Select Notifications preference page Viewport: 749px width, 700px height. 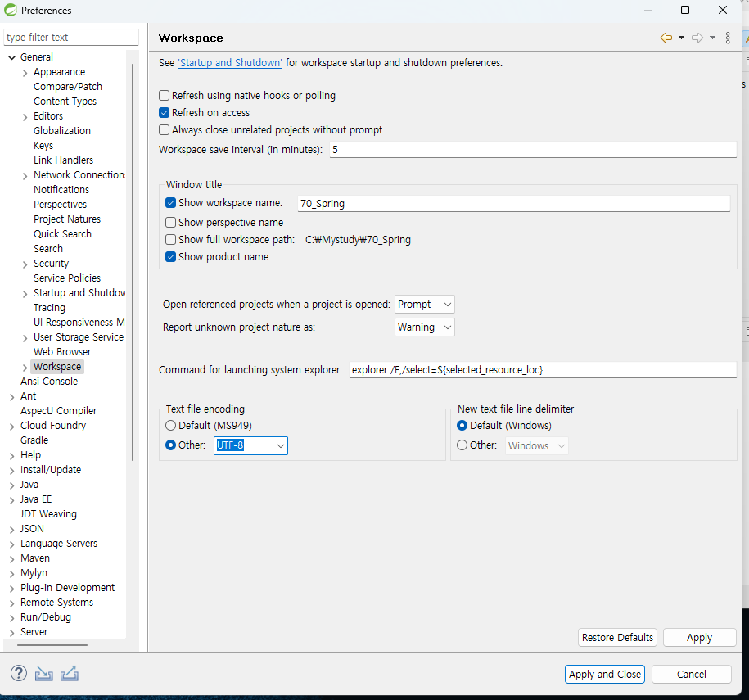click(x=61, y=190)
